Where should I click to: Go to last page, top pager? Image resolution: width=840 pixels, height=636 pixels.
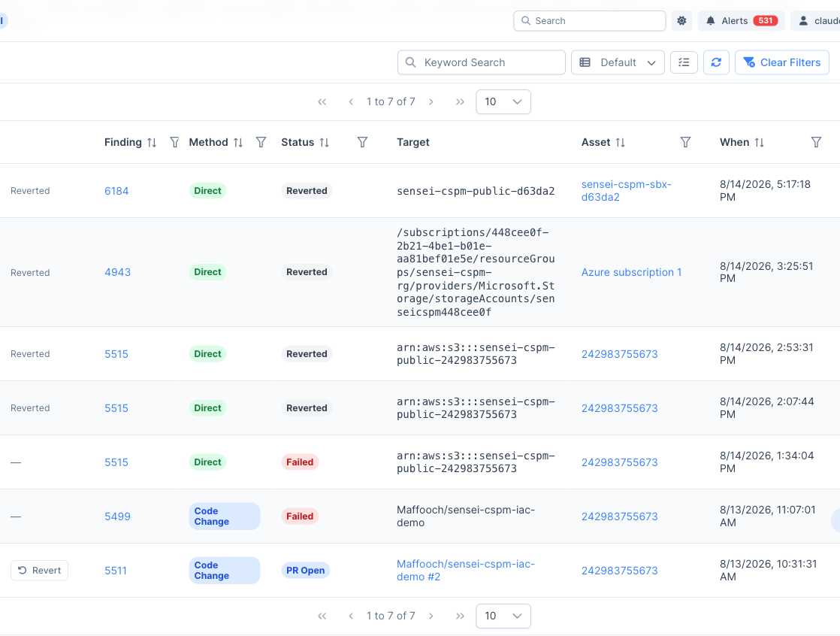(x=460, y=101)
